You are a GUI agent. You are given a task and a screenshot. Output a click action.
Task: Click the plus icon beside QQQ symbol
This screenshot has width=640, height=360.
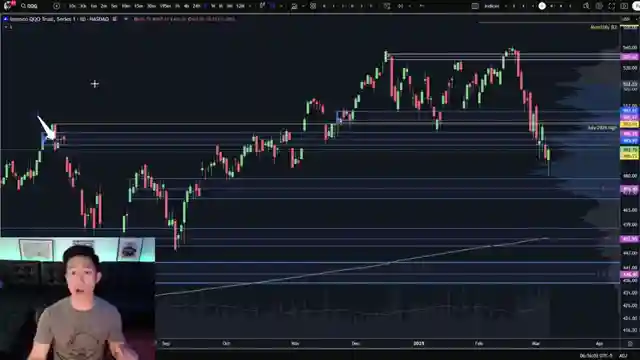(56, 6)
